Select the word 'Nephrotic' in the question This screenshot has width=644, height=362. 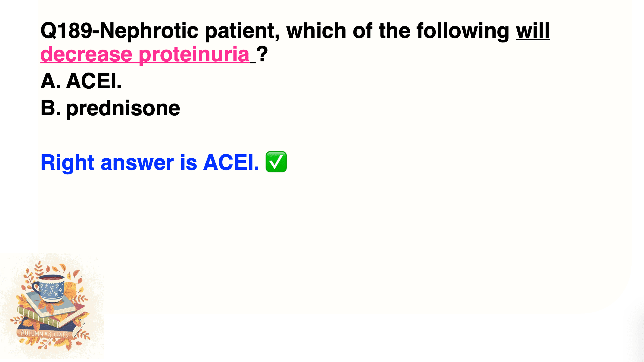point(149,30)
